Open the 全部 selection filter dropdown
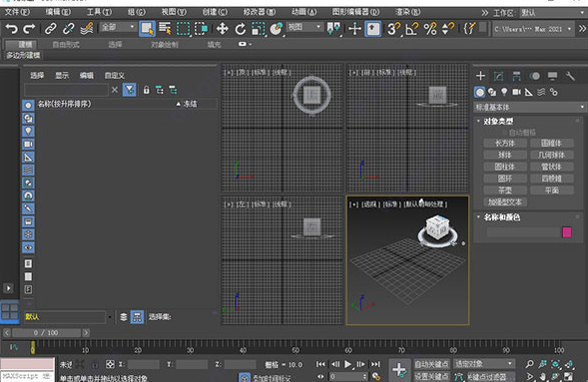588x382 pixels. [x=118, y=27]
